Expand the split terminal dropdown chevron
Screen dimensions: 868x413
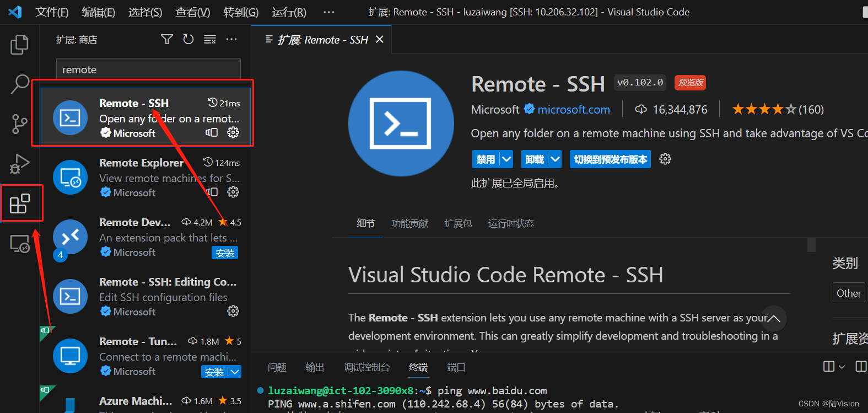point(842,367)
